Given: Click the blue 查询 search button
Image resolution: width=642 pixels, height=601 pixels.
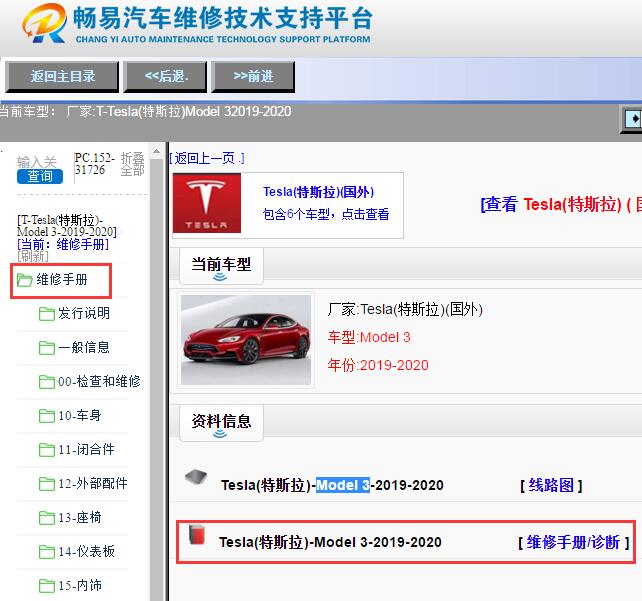Looking at the screenshot, I should point(40,176).
